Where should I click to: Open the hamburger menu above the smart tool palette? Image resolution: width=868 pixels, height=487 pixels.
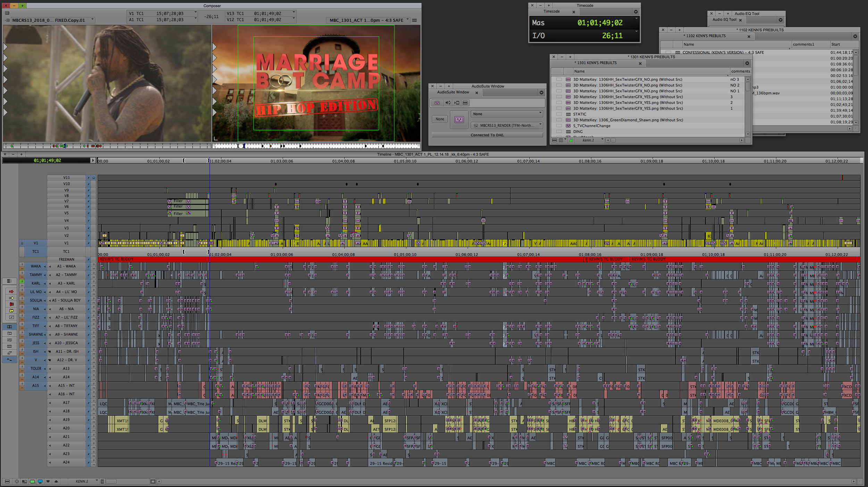pyautogui.click(x=9, y=281)
